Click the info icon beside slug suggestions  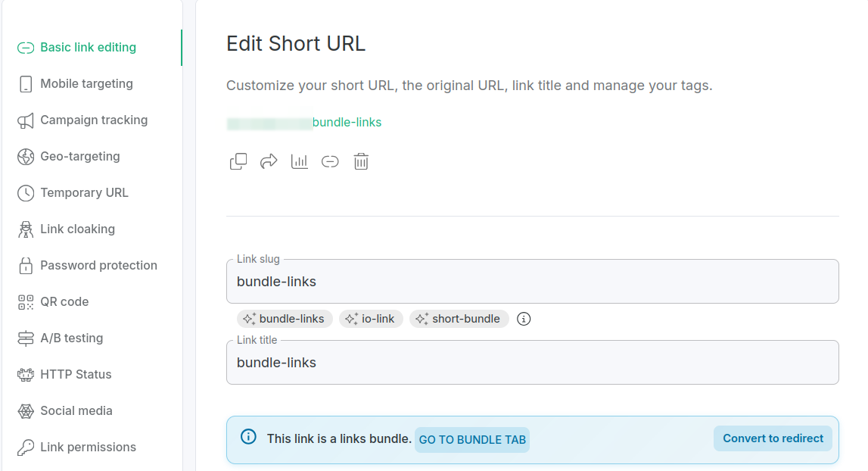pos(524,319)
